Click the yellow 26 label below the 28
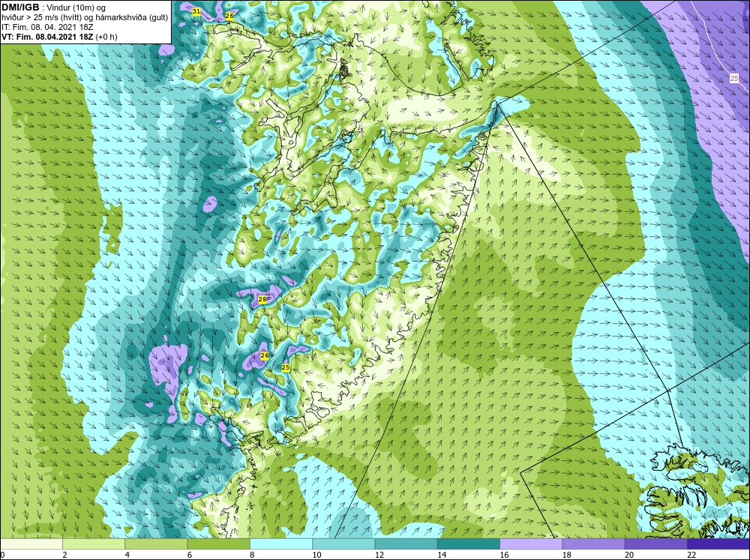750x560 pixels. (265, 355)
